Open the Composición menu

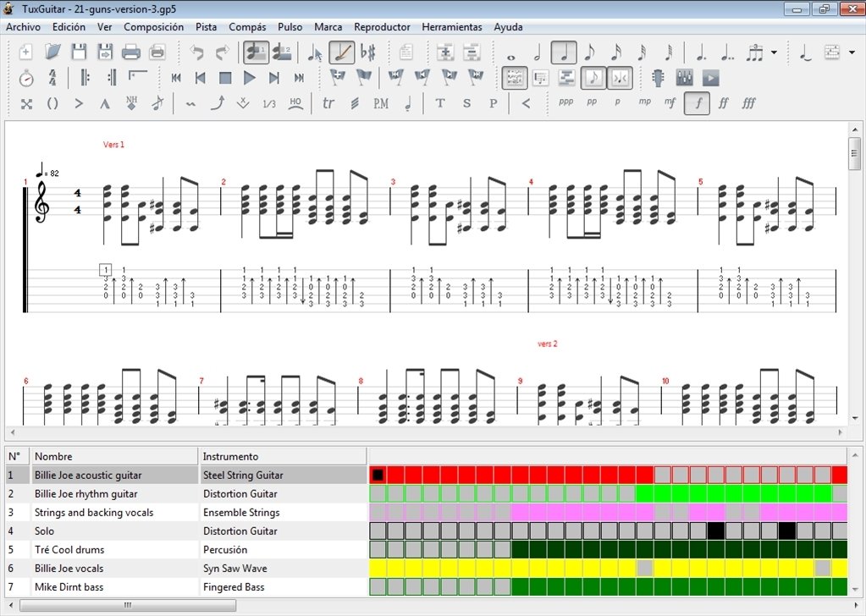153,27
